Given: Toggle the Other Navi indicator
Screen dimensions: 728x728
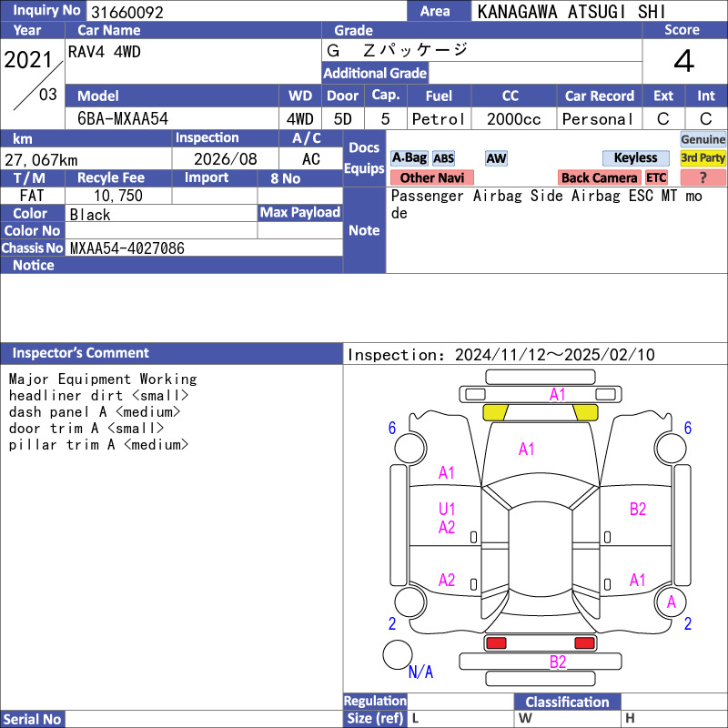Looking at the screenshot, I should [x=431, y=177].
